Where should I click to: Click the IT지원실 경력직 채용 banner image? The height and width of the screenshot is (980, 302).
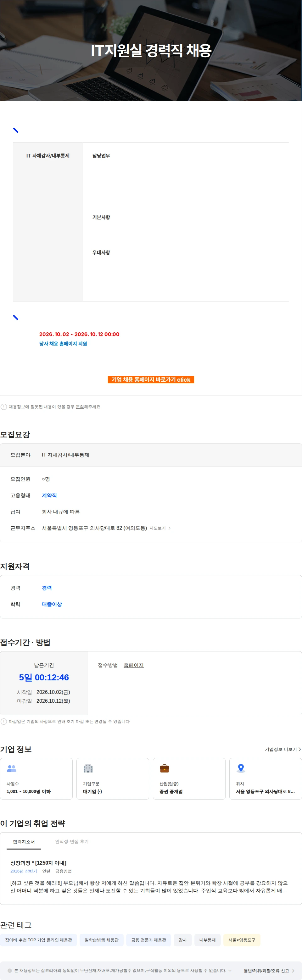pyautogui.click(x=151, y=50)
